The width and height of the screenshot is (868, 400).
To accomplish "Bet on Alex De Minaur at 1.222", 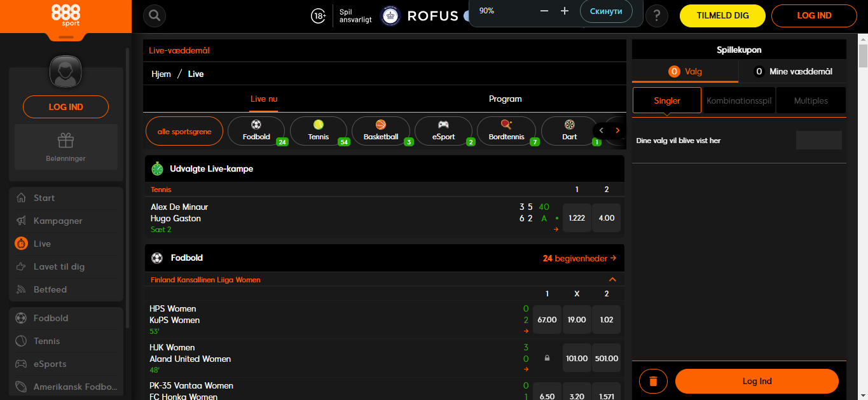I will (577, 218).
